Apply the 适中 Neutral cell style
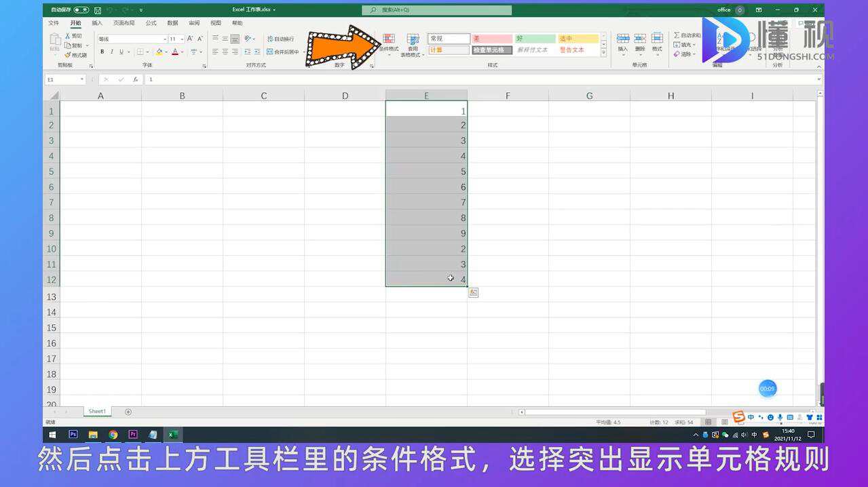868x487 pixels. [x=578, y=39]
